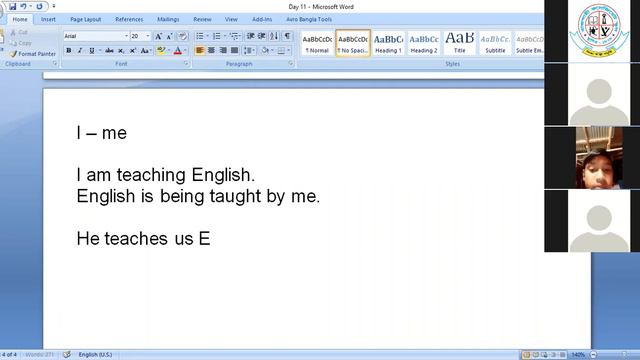Apply strikethrough formatting
Image resolution: width=640 pixels, height=360 pixels.
point(109,51)
